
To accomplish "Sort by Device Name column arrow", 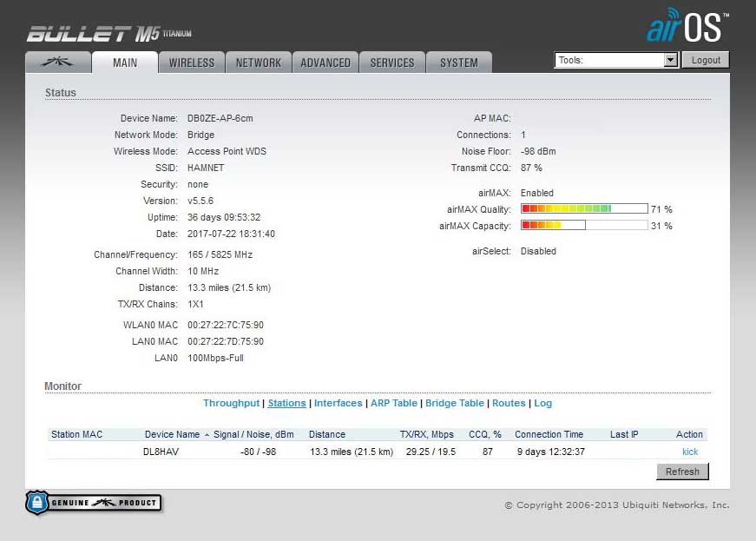I will point(207,435).
